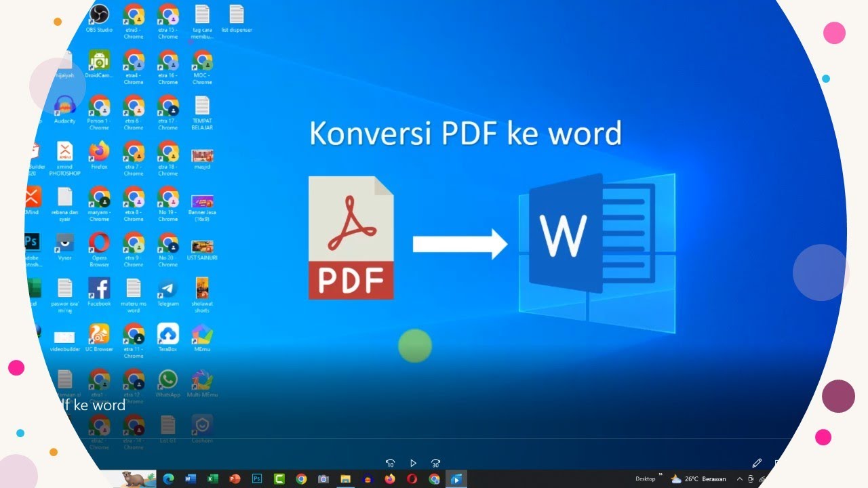Screen dimensions: 868x488
Task: Open the DroidCam desktop shortcut
Action: pyautogui.click(x=99, y=64)
